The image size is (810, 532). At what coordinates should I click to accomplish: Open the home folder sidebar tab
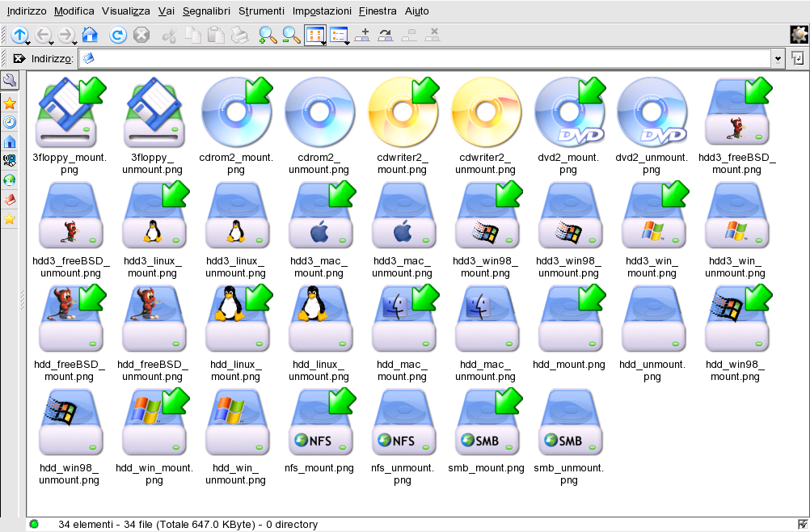point(10,141)
